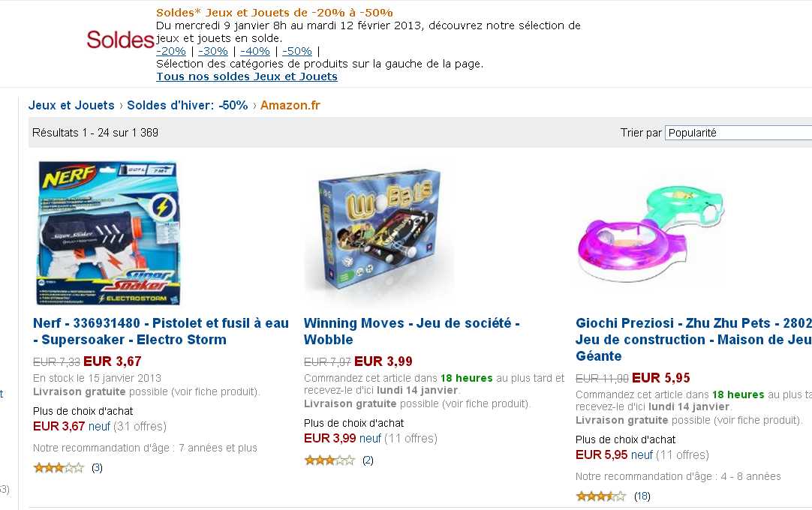The image size is (812, 510).
Task: Go to Soldes d'hiver: -50% breadcrumb
Action: pyautogui.click(x=188, y=105)
